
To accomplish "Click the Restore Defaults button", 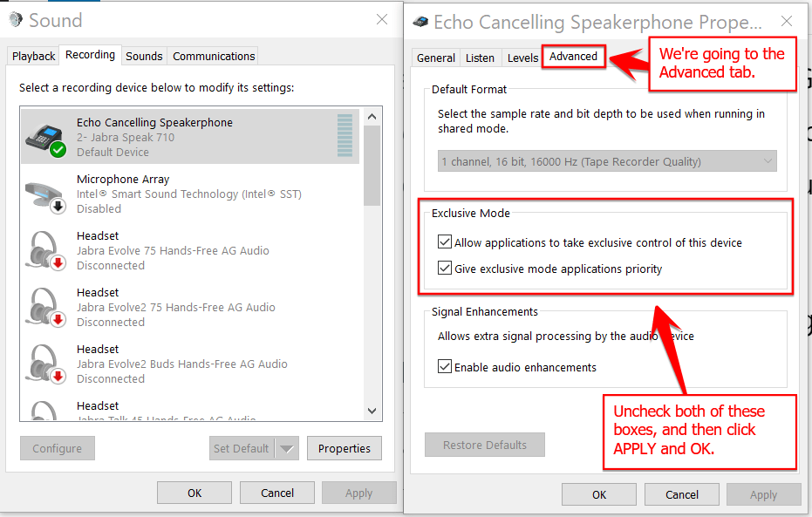I will click(x=484, y=444).
